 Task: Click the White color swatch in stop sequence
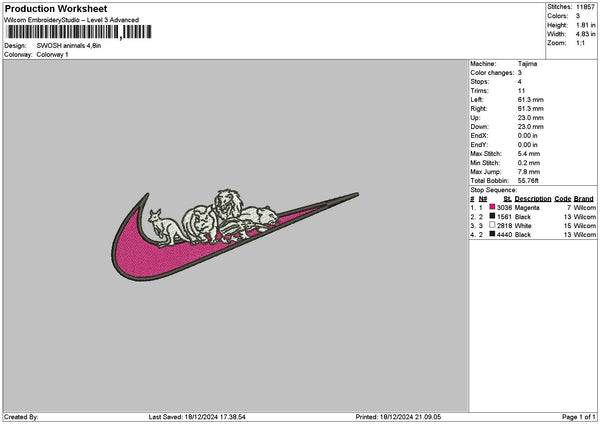point(492,225)
